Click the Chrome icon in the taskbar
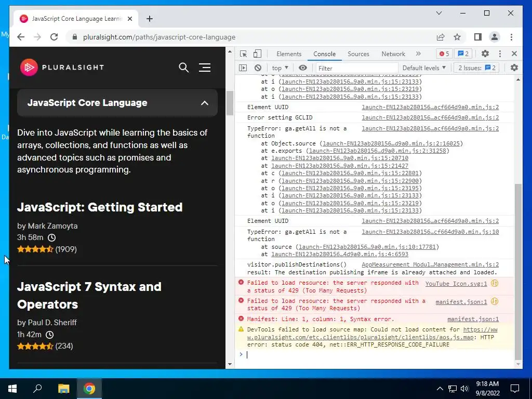This screenshot has width=532, height=399. (x=89, y=389)
